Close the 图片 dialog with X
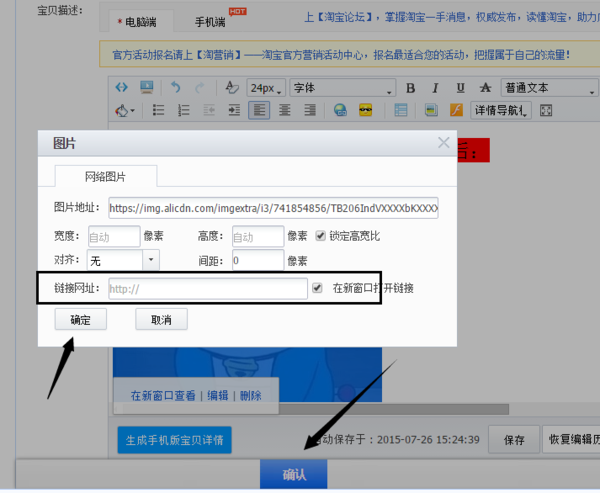 coord(444,143)
